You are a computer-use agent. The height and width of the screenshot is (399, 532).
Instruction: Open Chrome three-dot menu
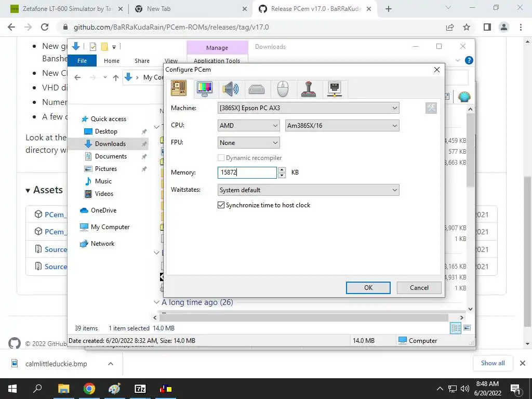(x=521, y=27)
